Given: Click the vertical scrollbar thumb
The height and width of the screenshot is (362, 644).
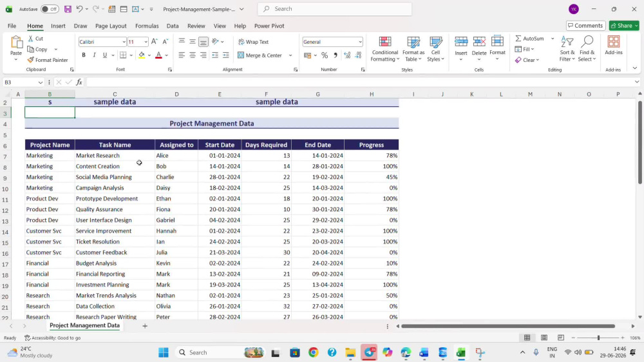Looking at the screenshot, I should pyautogui.click(x=640, y=142).
